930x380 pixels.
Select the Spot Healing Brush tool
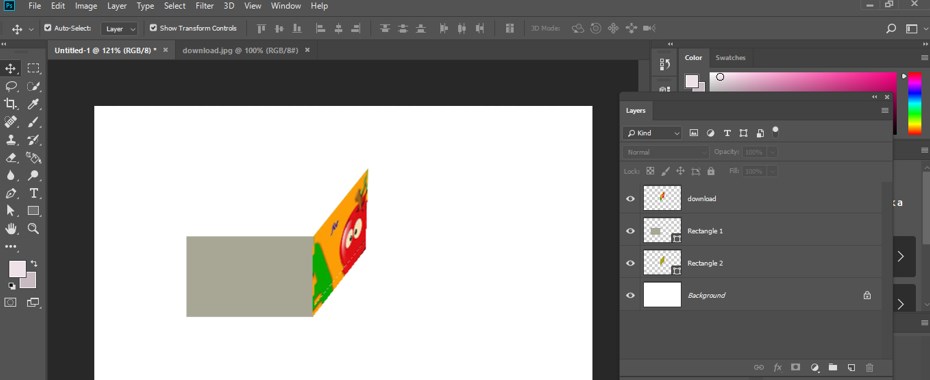[x=11, y=122]
